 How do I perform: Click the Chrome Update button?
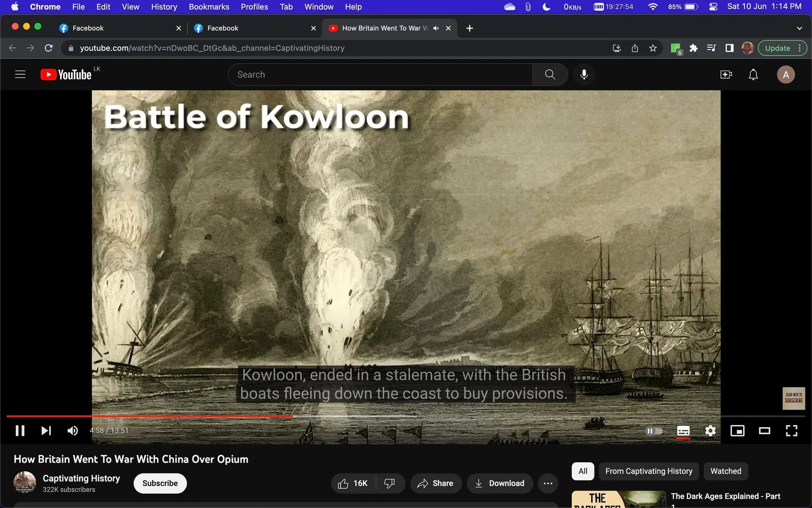pyautogui.click(x=782, y=48)
